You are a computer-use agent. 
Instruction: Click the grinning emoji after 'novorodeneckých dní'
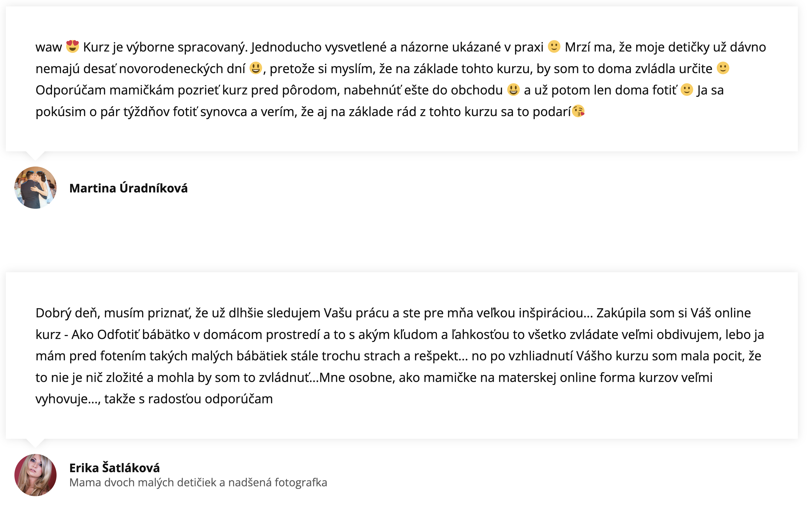click(x=256, y=68)
